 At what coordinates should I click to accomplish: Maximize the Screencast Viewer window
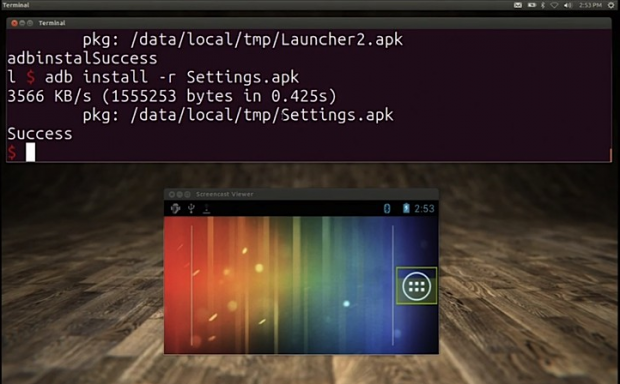pyautogui.click(x=187, y=194)
